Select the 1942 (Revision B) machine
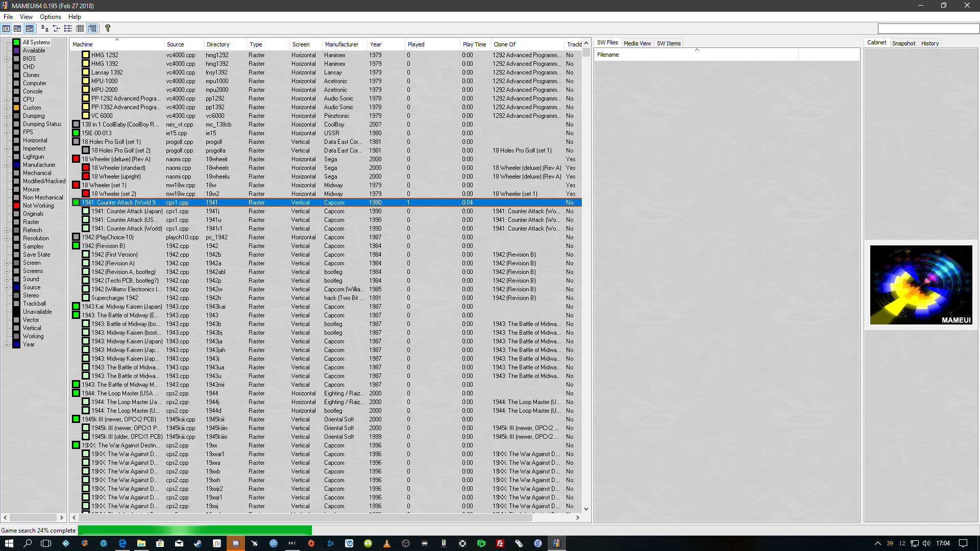This screenshot has width=980, height=551. tap(327, 246)
